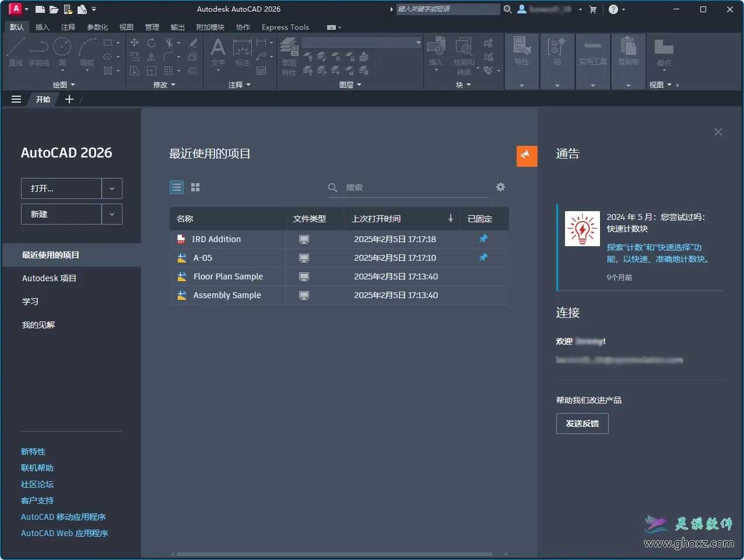Image resolution: width=744 pixels, height=560 pixels.
Task: Open the 新特性 link
Action: tap(33, 452)
